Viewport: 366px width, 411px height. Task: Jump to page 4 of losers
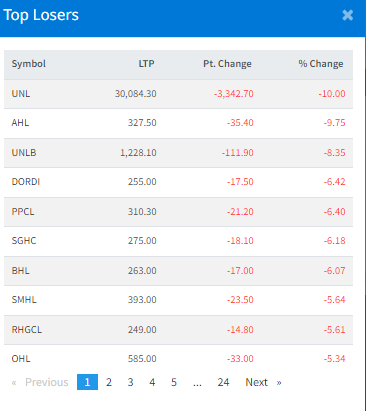[x=152, y=382]
